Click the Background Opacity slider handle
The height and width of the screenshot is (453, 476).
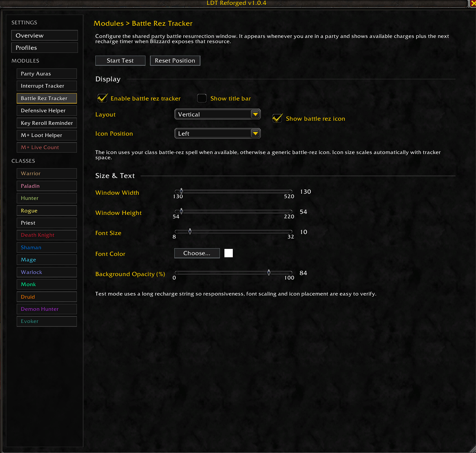coord(269,272)
